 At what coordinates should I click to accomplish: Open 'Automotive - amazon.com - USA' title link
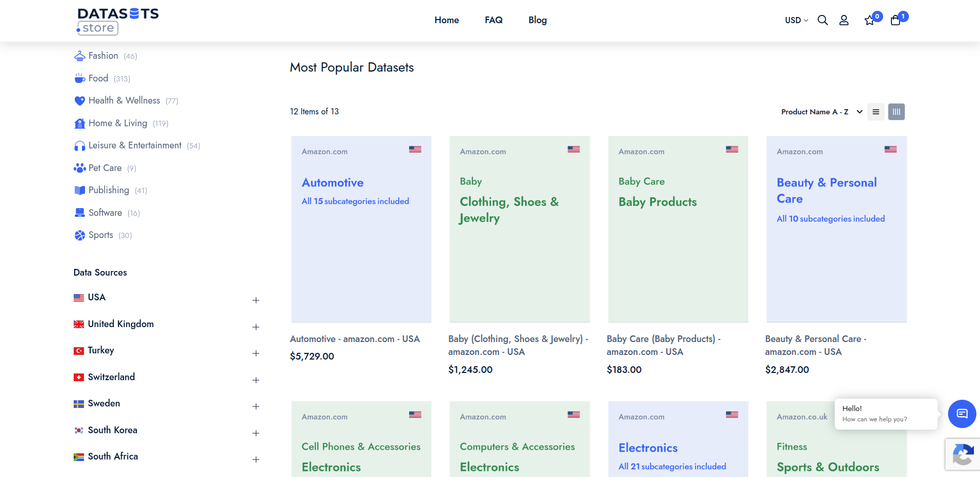pos(355,339)
